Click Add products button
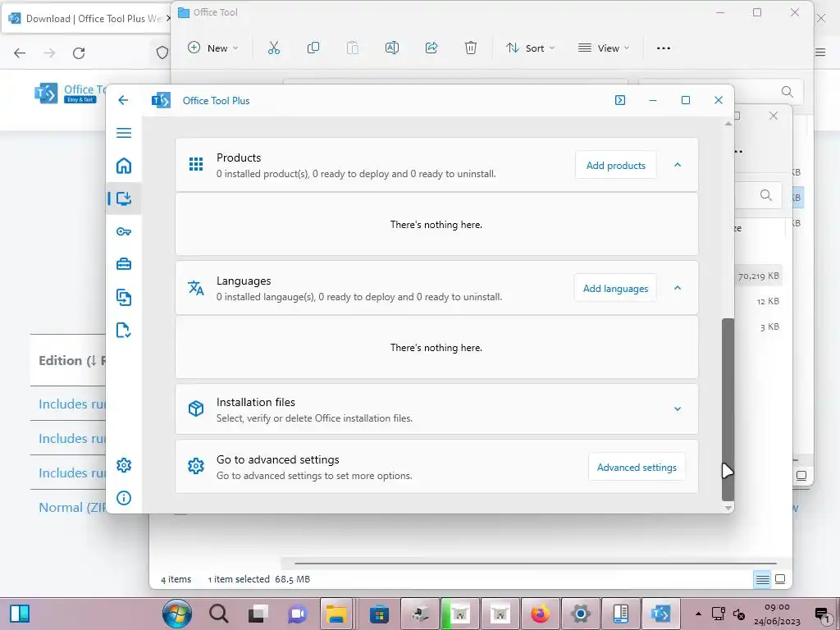Viewport: 840px width, 630px height. (x=615, y=166)
